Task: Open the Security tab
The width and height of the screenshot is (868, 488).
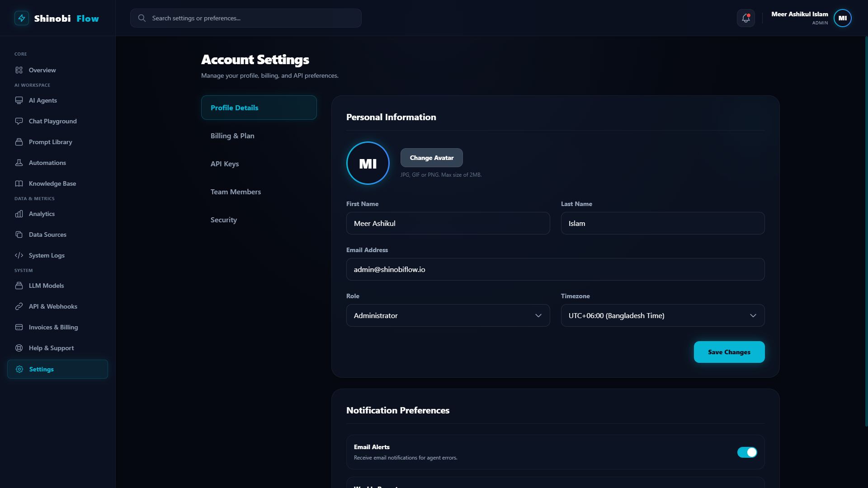Action: (259, 220)
